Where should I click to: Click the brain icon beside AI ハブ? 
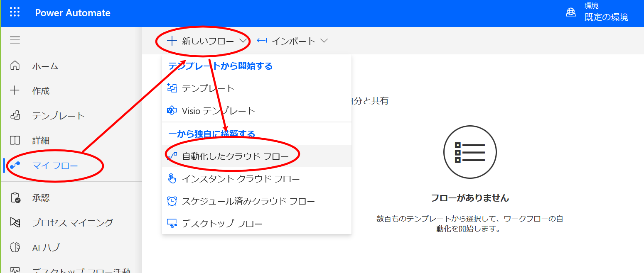click(x=15, y=248)
